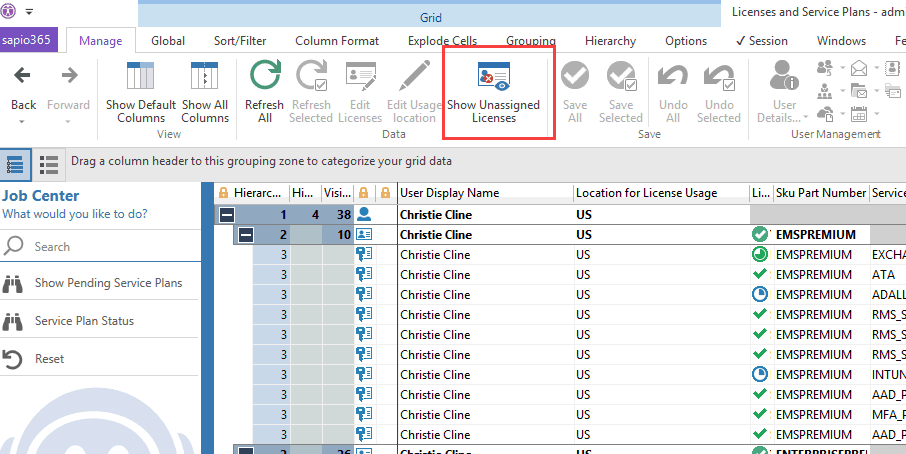Screen dimensions: 906x454
Task: Click the Show Unassigned Licenses icon
Action: click(493, 78)
